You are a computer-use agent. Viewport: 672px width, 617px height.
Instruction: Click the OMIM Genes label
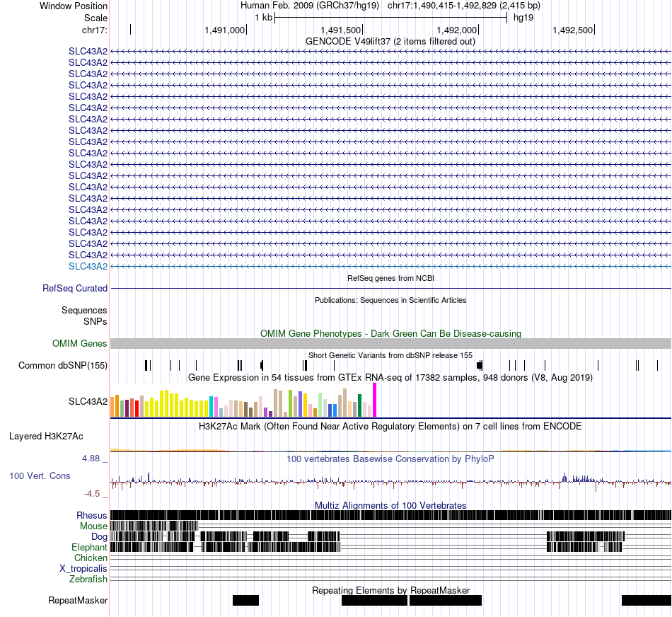(x=80, y=343)
